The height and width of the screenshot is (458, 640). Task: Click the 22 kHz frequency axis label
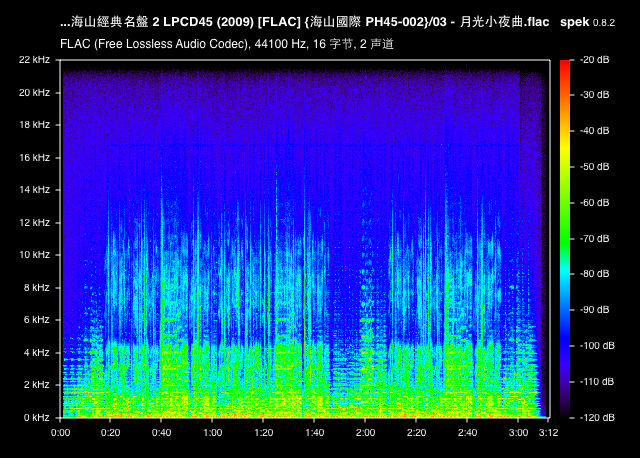[x=34, y=60]
